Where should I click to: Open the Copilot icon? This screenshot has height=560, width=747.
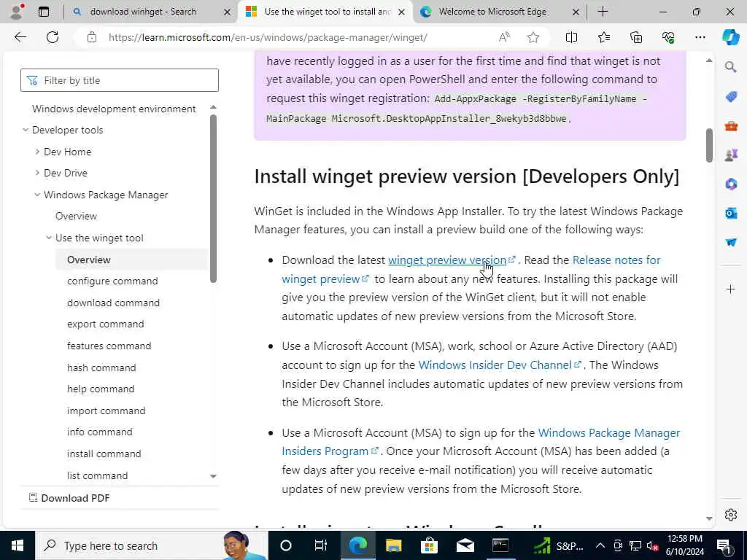(730, 37)
